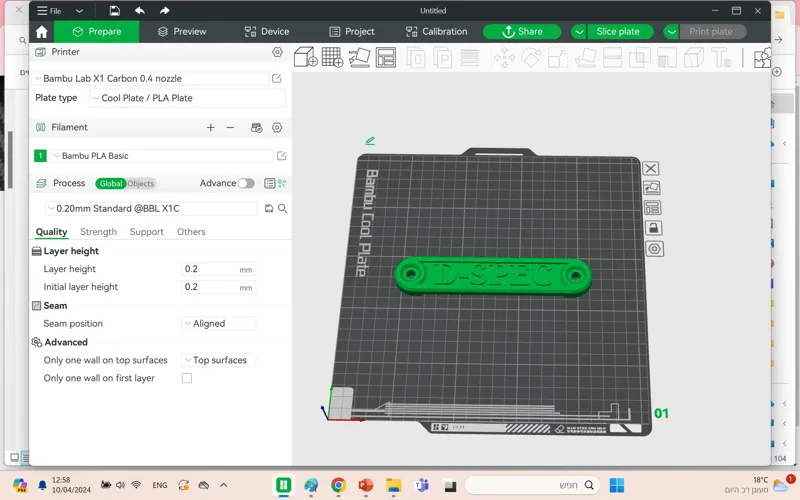Click the Add model cube icon
Screen dimensions: 800x500
(306, 57)
